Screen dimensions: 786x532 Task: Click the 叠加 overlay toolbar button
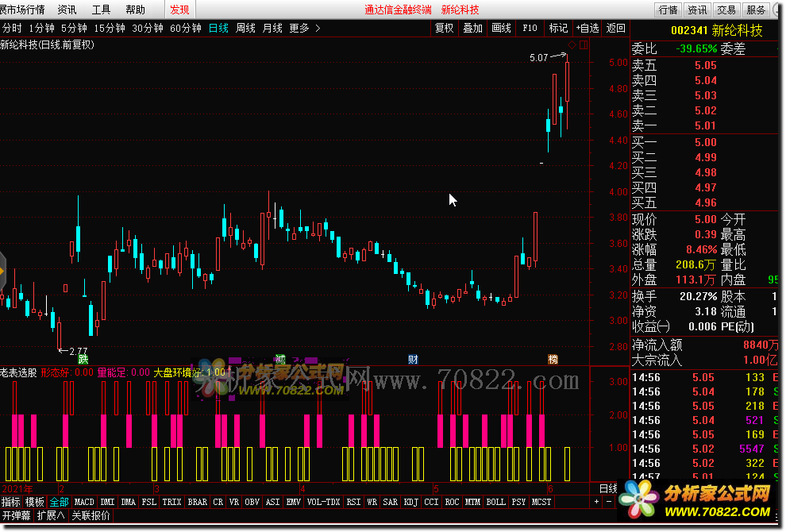472,28
